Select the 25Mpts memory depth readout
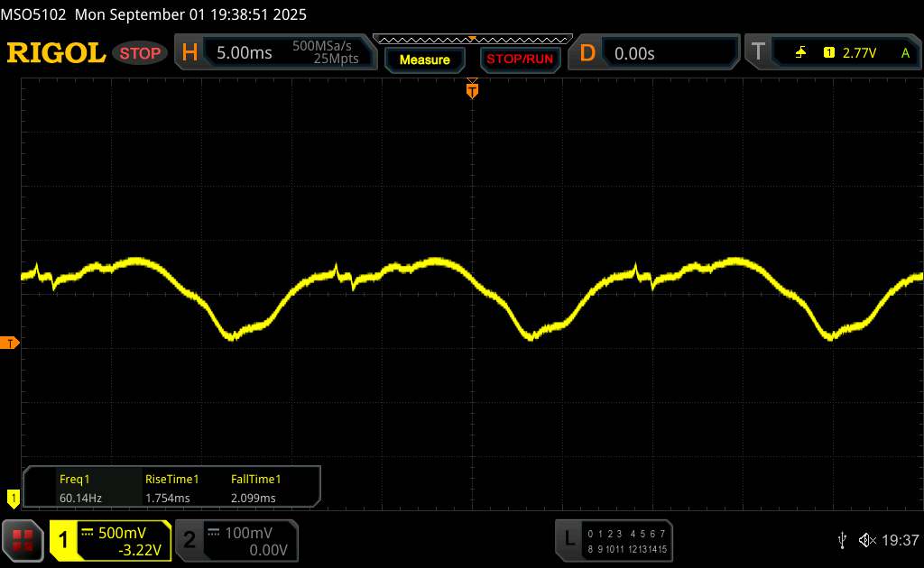 (x=336, y=59)
